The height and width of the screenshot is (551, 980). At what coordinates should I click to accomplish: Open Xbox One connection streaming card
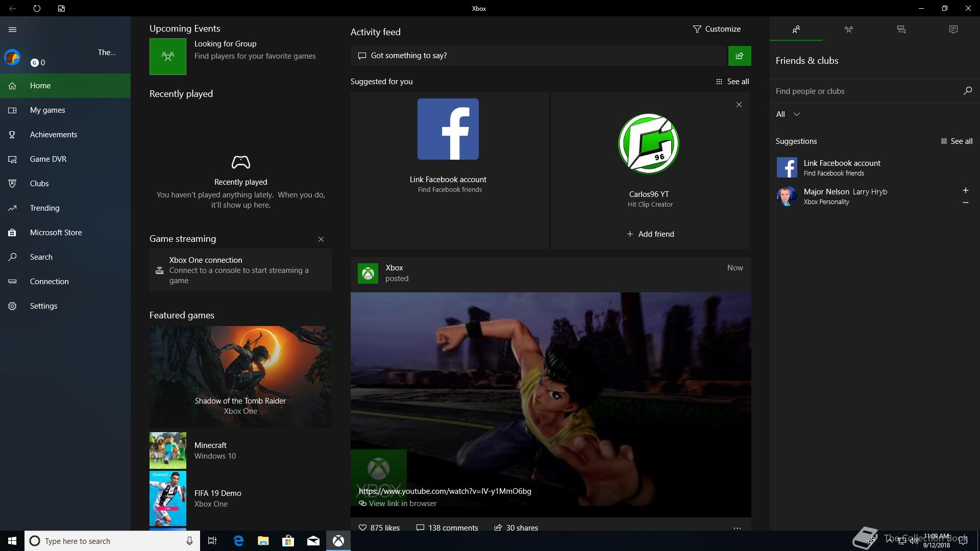tap(240, 270)
